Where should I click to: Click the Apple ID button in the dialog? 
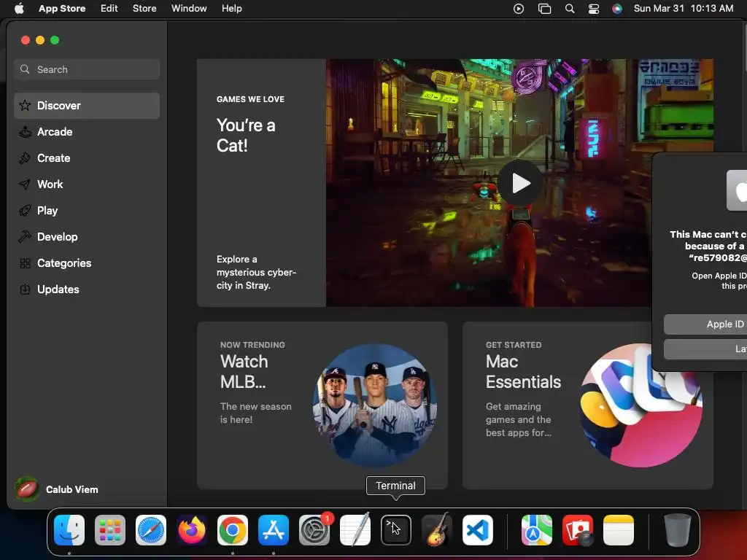(x=705, y=324)
